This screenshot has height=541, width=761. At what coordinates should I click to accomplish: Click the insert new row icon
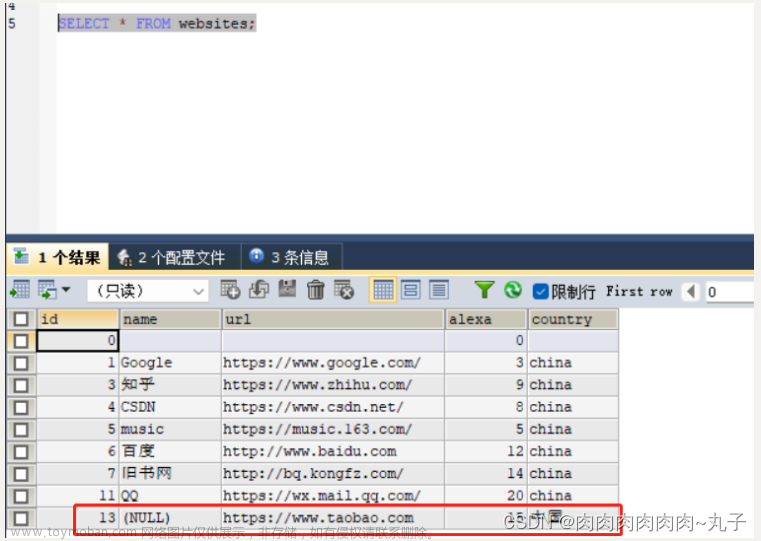230,290
